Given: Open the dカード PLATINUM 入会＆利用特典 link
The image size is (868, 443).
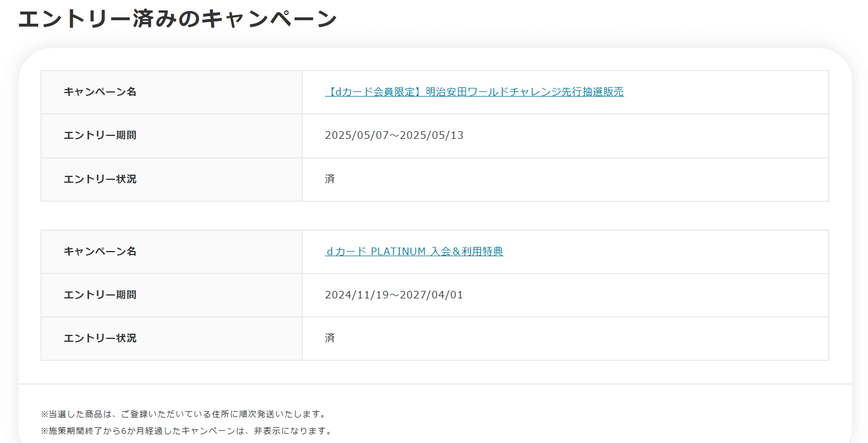Looking at the screenshot, I should pyautogui.click(x=414, y=252).
